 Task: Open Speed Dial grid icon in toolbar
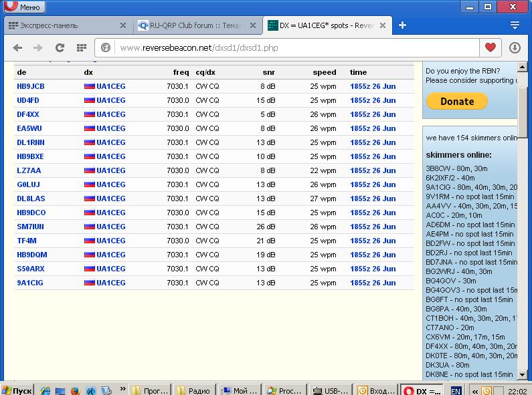[81, 48]
